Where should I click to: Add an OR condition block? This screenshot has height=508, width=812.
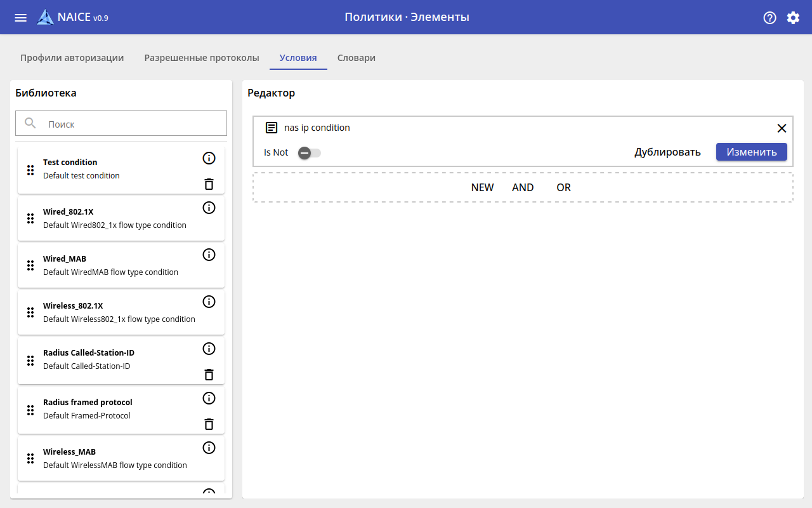coord(563,187)
